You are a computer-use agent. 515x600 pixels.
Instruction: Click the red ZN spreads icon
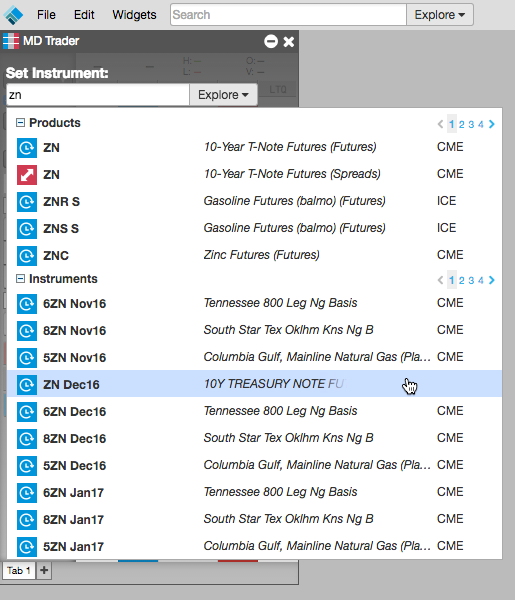27,175
